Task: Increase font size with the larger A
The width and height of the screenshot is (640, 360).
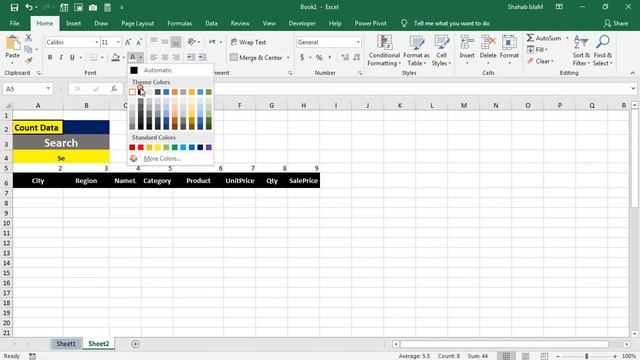Action: [128, 42]
